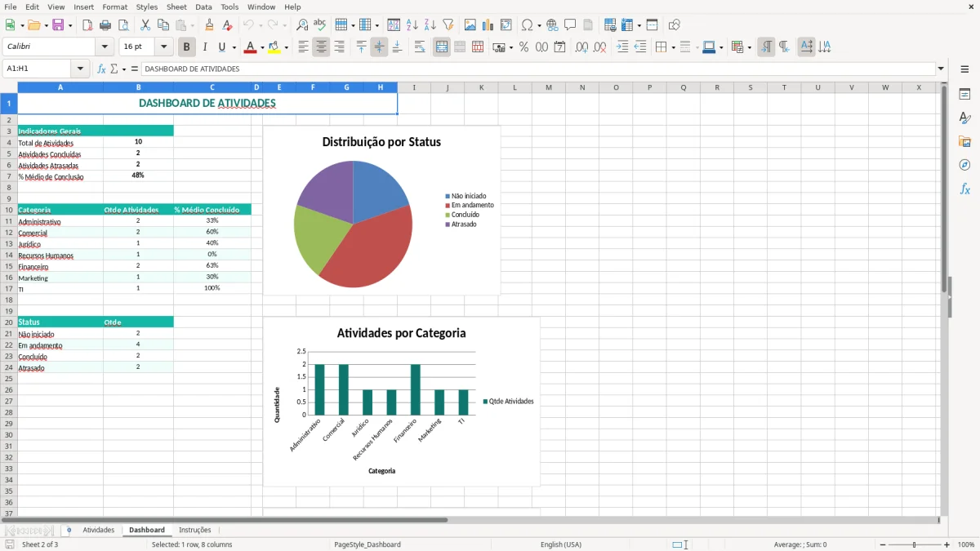The width and height of the screenshot is (980, 551).
Task: Click the Print icon
Action: point(105,25)
